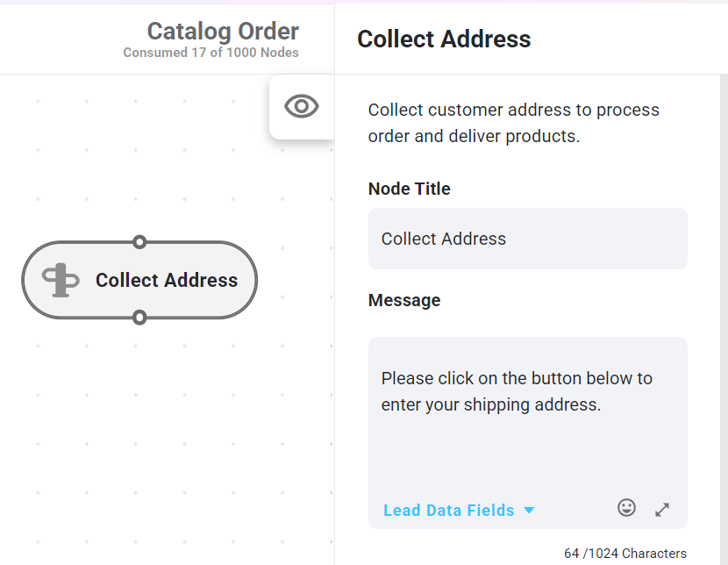Image resolution: width=728 pixels, height=565 pixels.
Task: Click the Node Title label
Action: (x=409, y=189)
